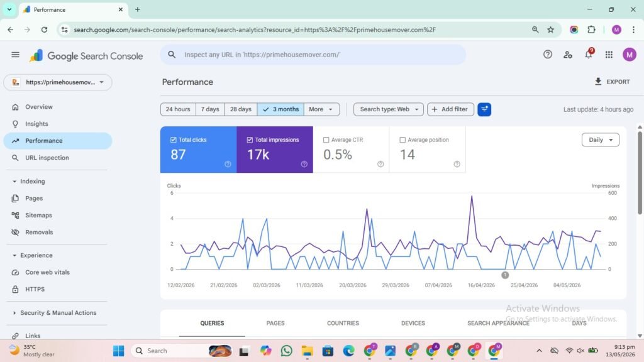Viewport: 644px width, 362px height.
Task: Open the Google account avatar in the Search Console header
Action: coord(629,55)
